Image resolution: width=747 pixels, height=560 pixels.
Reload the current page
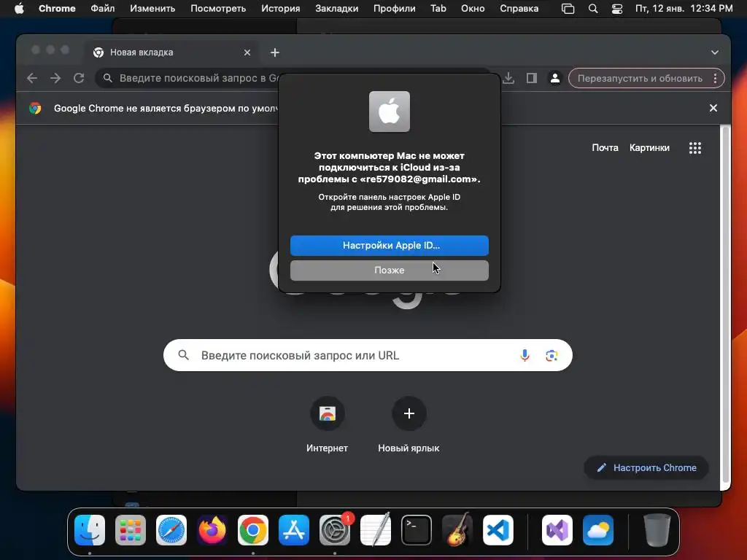(x=79, y=78)
